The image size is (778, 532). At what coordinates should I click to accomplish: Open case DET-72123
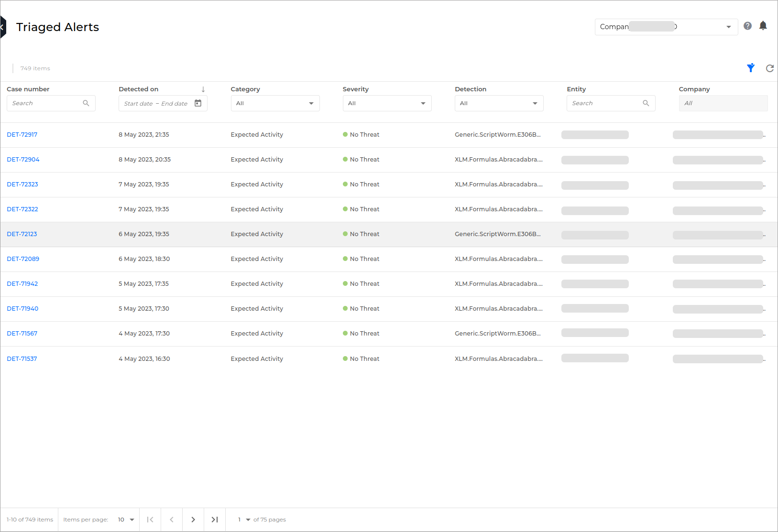pos(22,234)
